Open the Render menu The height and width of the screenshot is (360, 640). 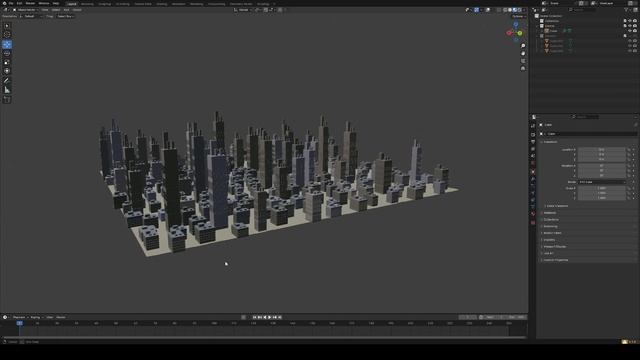point(30,3)
